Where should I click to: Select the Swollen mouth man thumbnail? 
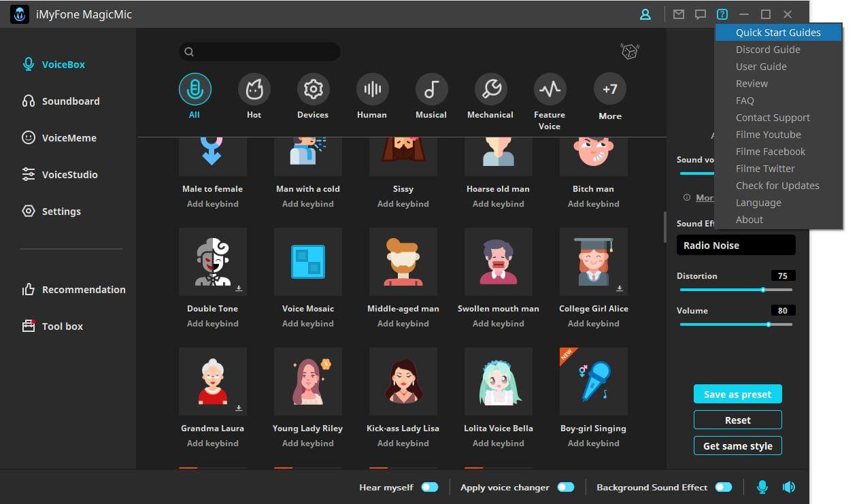tap(499, 262)
